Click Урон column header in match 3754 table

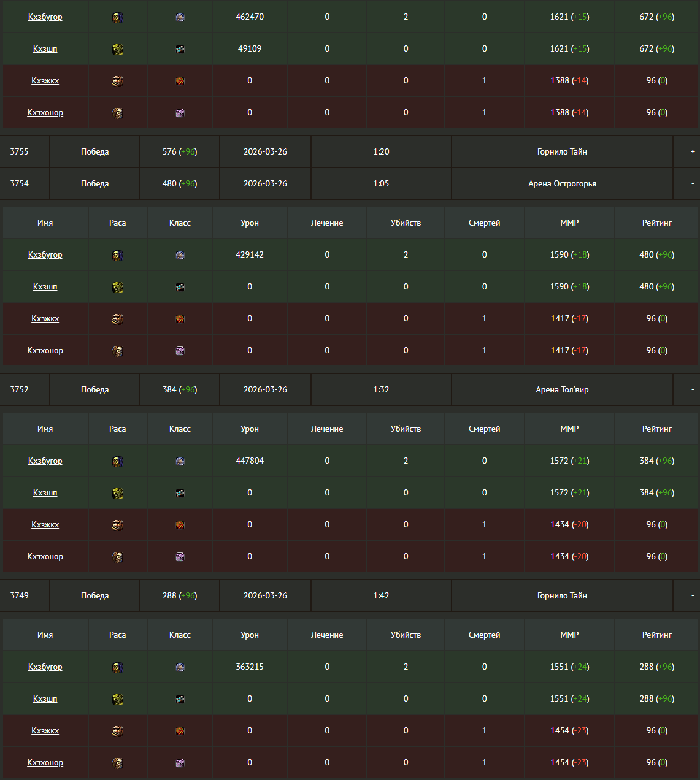pos(250,223)
